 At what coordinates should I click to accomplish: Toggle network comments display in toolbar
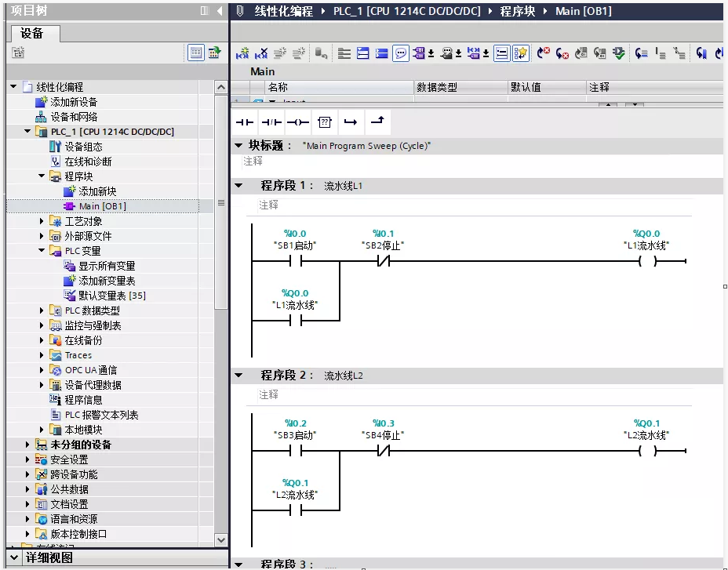point(401,53)
